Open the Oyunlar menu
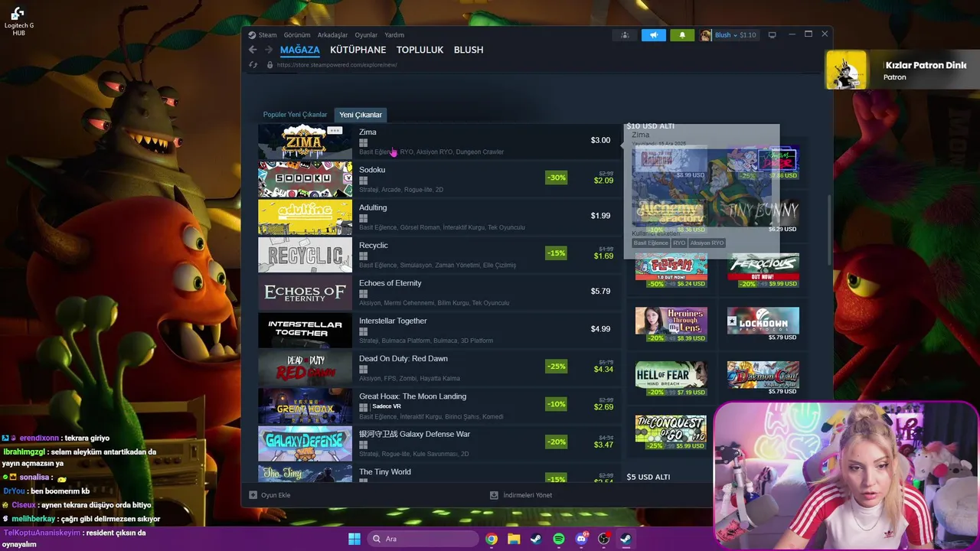 pyautogui.click(x=366, y=35)
